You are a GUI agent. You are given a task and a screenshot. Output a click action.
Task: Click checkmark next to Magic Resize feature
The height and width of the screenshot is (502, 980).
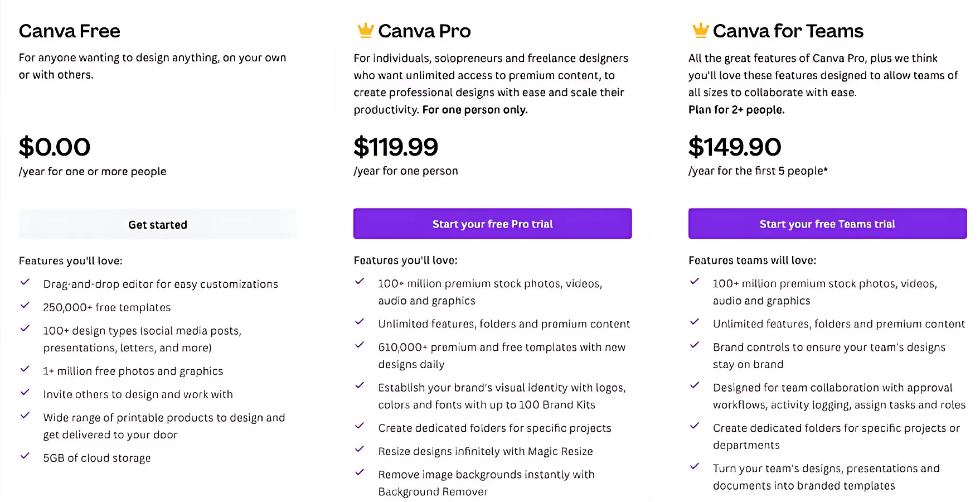[x=360, y=450]
